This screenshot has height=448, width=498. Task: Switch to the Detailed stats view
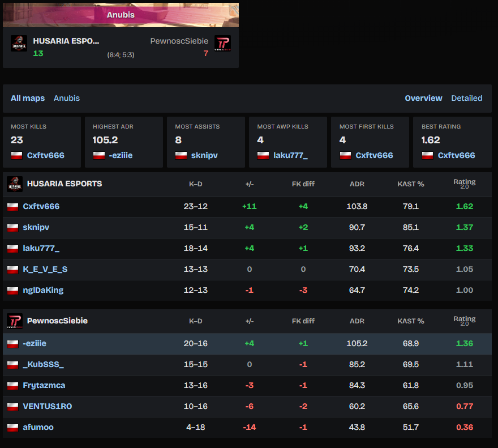point(466,98)
